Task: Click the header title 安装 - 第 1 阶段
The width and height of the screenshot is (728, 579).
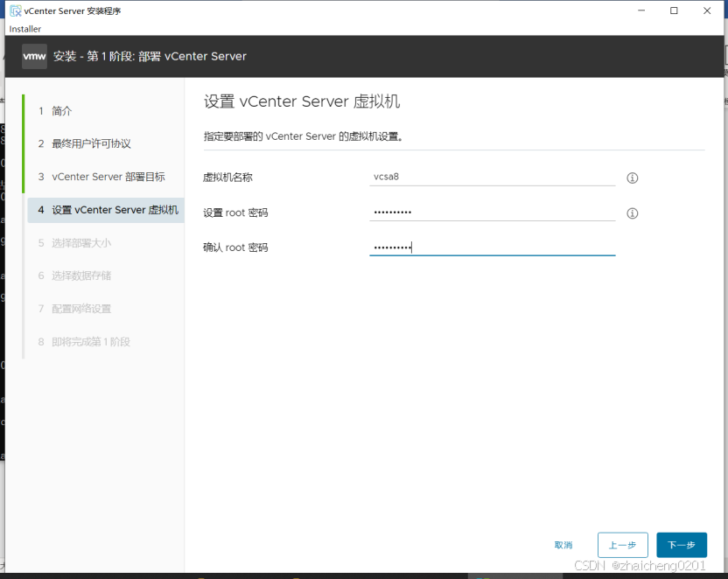Action: pos(150,56)
